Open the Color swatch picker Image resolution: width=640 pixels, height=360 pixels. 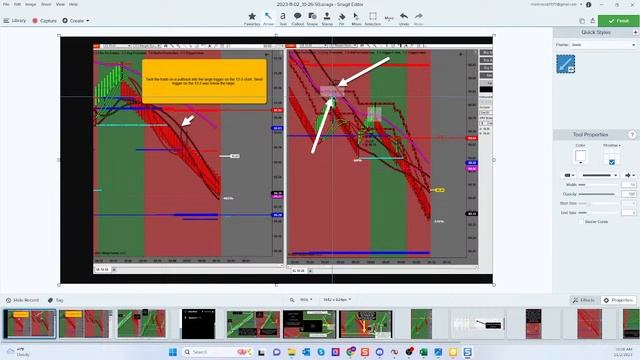[x=580, y=156]
